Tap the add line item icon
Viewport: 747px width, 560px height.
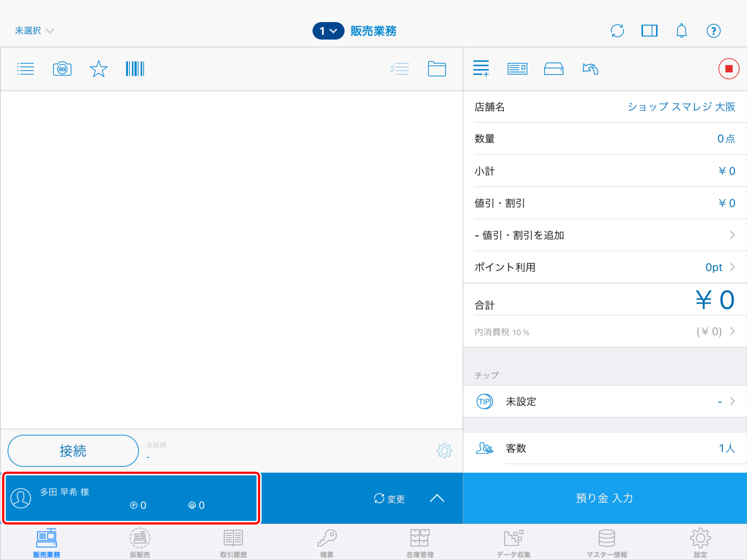(481, 69)
